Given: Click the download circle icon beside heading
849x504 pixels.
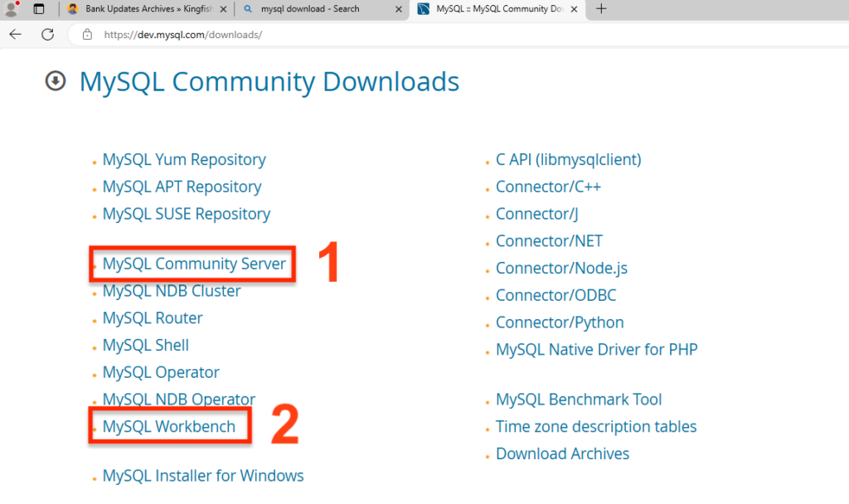Looking at the screenshot, I should pyautogui.click(x=56, y=81).
